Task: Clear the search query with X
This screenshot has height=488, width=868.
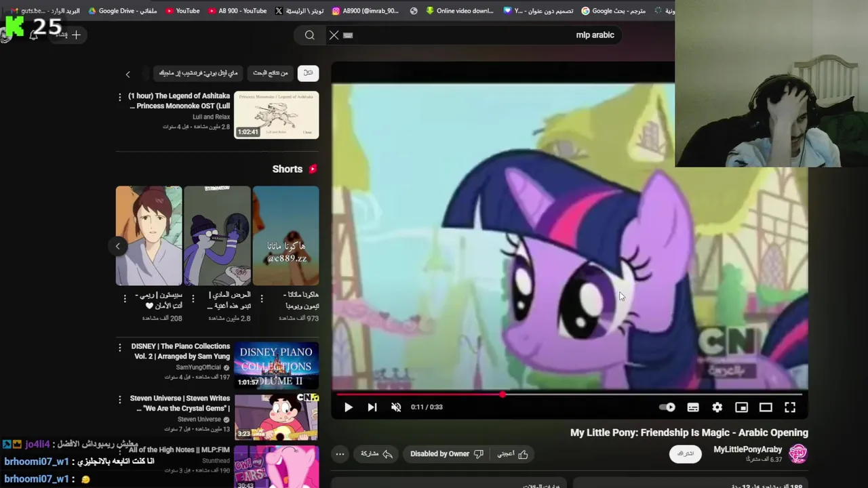Action: click(334, 35)
